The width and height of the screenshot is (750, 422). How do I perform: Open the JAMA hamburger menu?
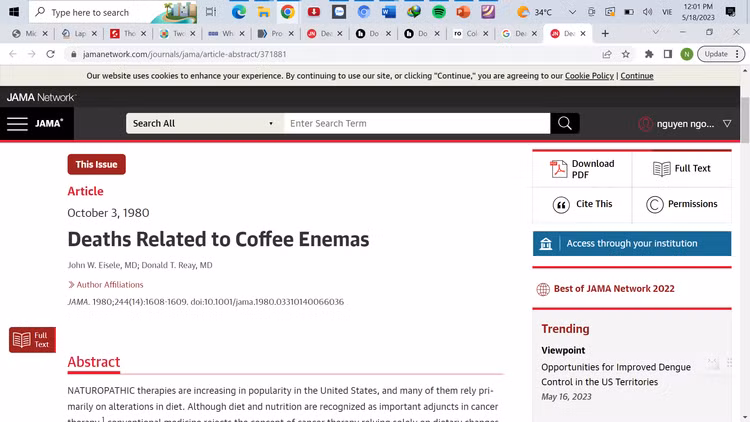point(17,124)
